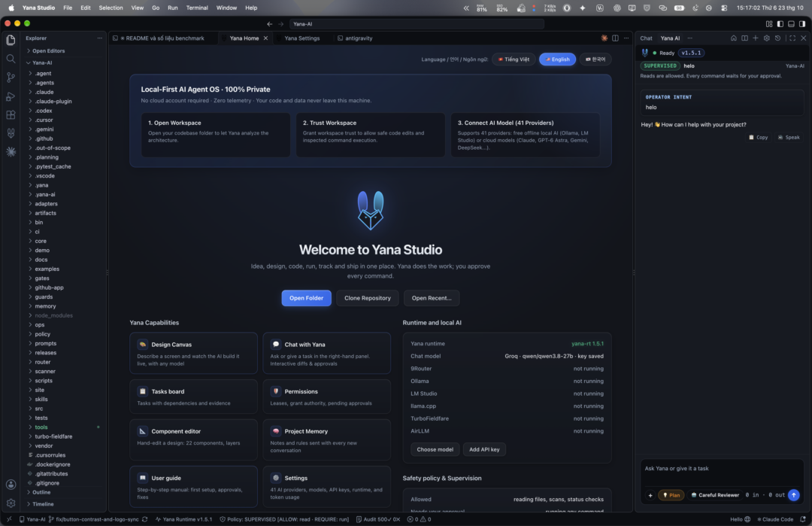This screenshot has height=526, width=812.
Task: Toggle bottom panel layout icon in title bar
Action: [x=791, y=24]
